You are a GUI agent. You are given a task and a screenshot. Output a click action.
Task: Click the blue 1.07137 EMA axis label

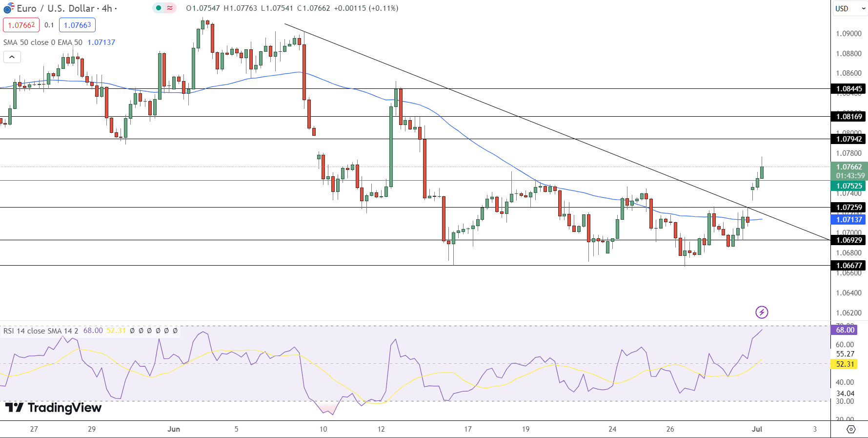point(849,220)
